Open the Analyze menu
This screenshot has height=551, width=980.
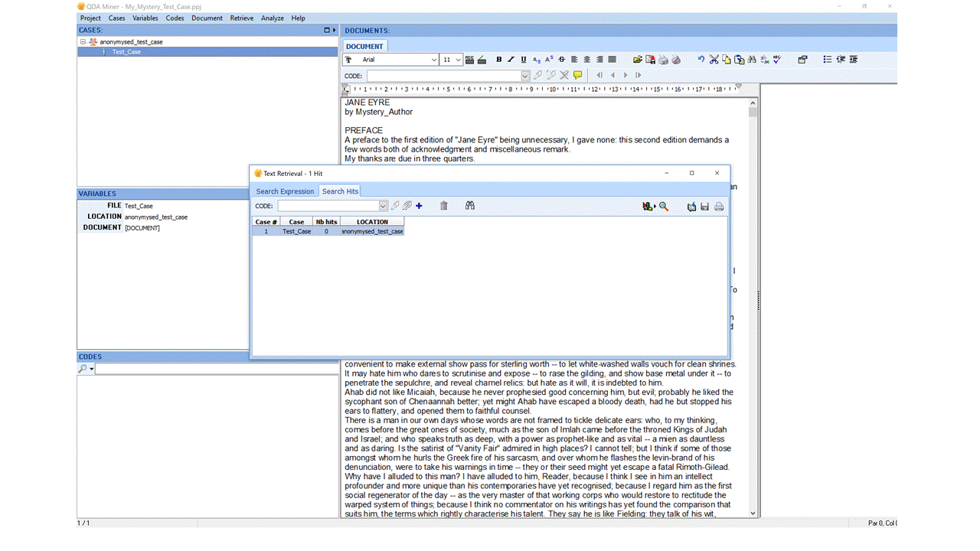pyautogui.click(x=272, y=18)
